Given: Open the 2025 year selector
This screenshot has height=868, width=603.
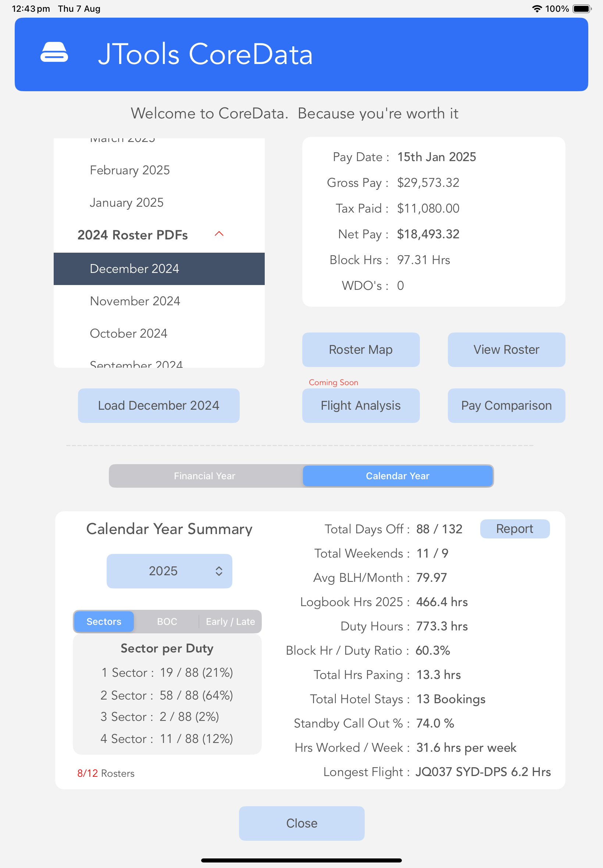Looking at the screenshot, I should click(169, 571).
